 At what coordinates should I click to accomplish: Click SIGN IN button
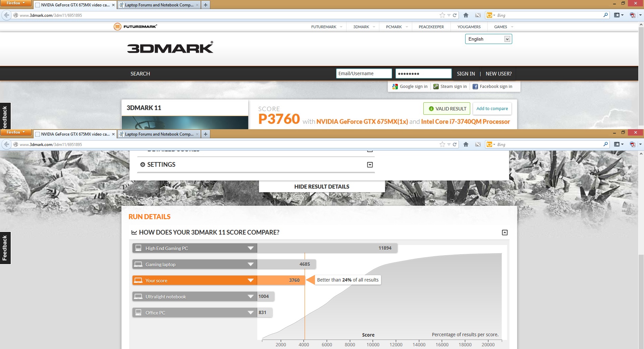(466, 74)
